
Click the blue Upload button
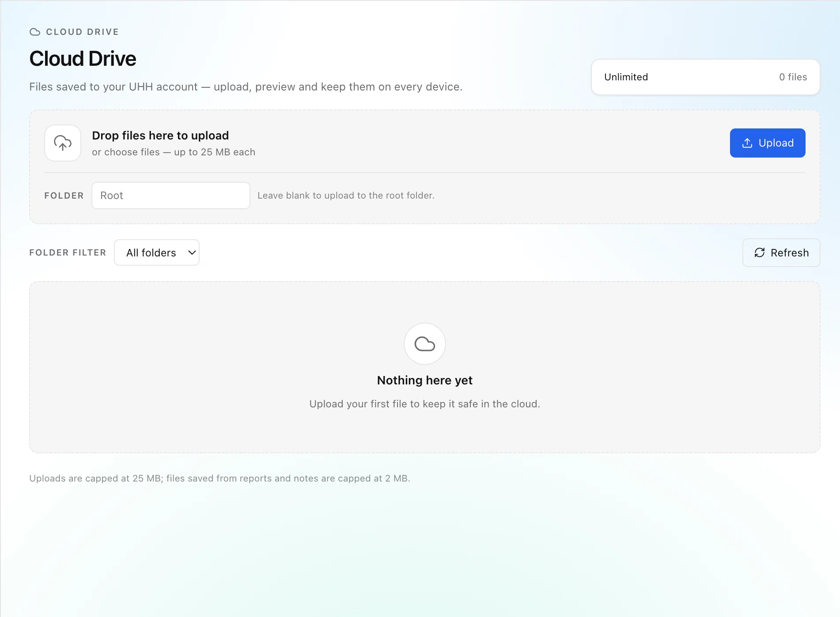pos(767,143)
